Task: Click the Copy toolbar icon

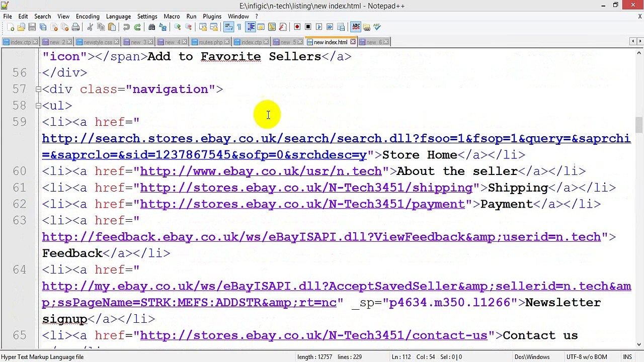Action: (x=101, y=27)
